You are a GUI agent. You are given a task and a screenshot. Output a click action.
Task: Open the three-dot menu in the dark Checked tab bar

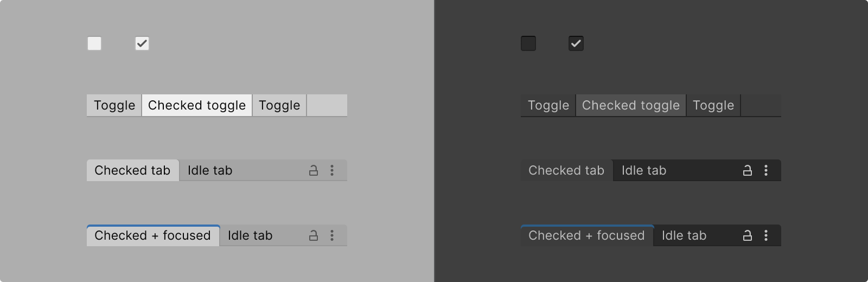tap(766, 171)
